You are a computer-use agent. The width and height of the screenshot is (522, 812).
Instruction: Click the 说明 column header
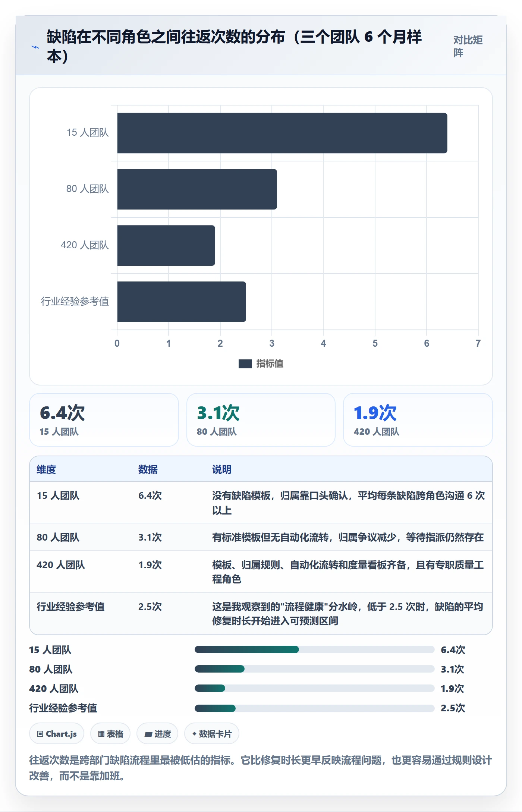222,469
